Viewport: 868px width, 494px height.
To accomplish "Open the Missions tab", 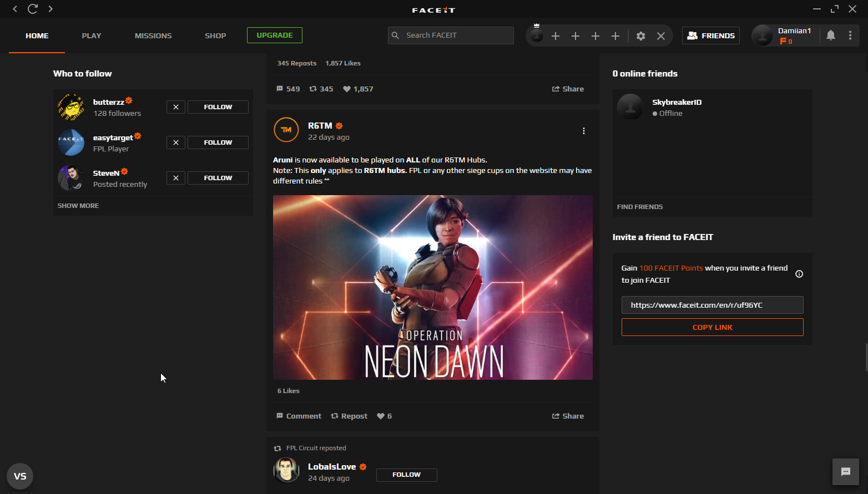I will [153, 35].
